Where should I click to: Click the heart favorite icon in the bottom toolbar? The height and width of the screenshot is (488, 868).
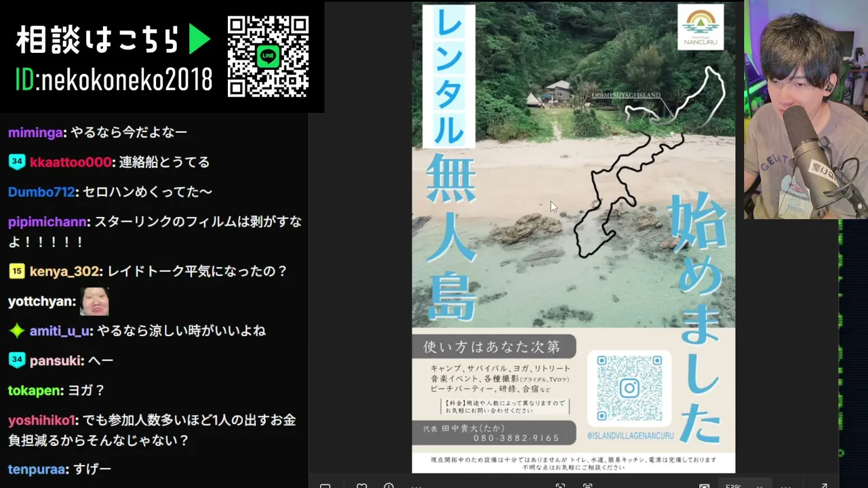[x=361, y=485]
